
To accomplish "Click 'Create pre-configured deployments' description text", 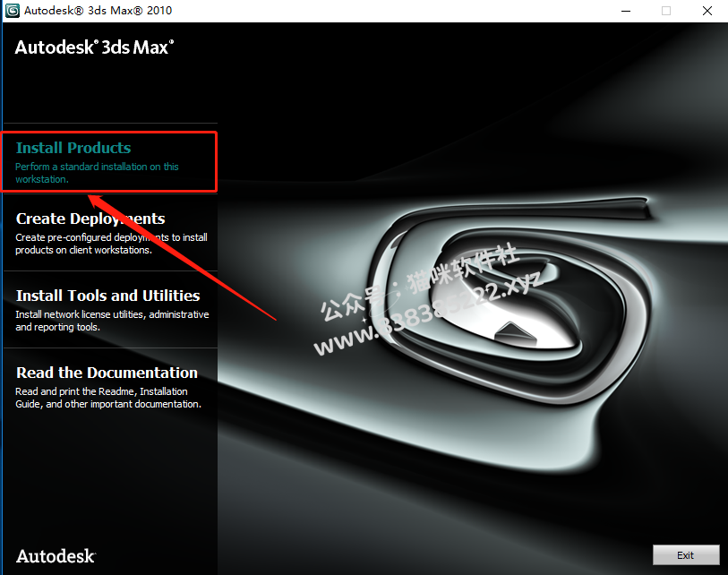I will (111, 244).
